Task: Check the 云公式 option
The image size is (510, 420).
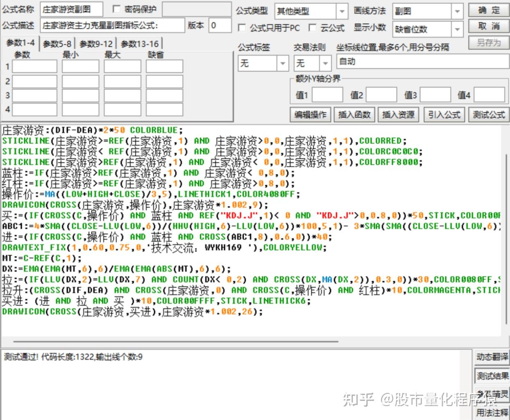Action: click(x=313, y=28)
